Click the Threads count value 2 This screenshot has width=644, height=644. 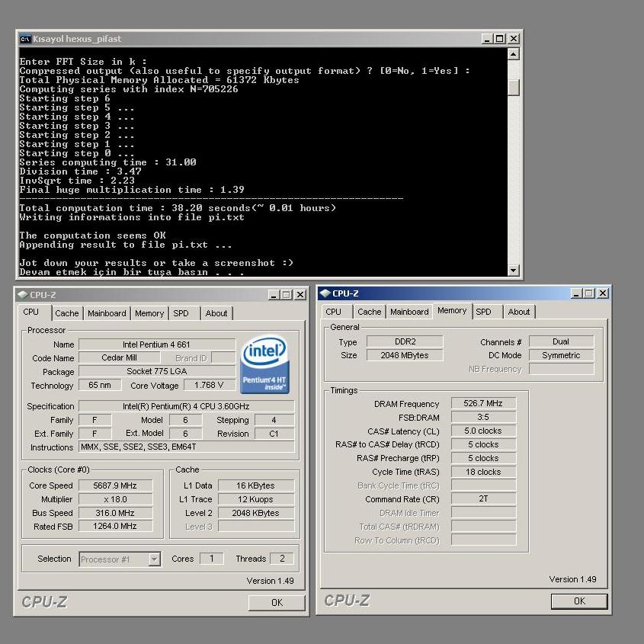coord(282,559)
